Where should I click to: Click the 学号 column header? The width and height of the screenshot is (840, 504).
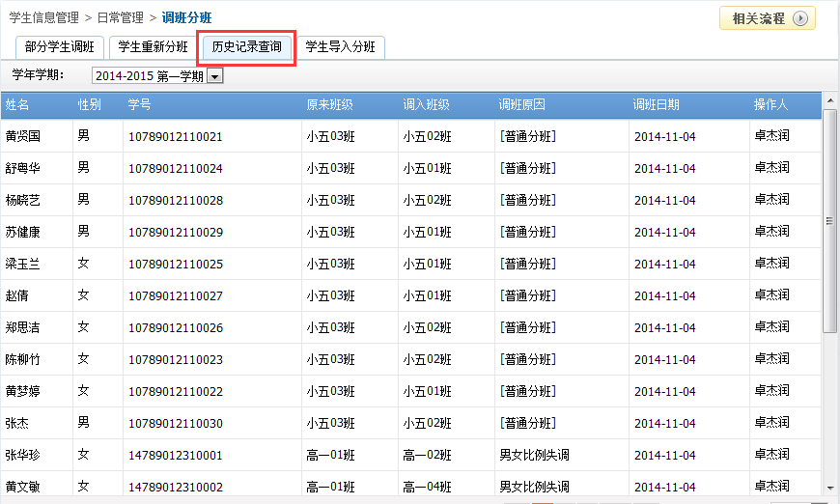139,105
